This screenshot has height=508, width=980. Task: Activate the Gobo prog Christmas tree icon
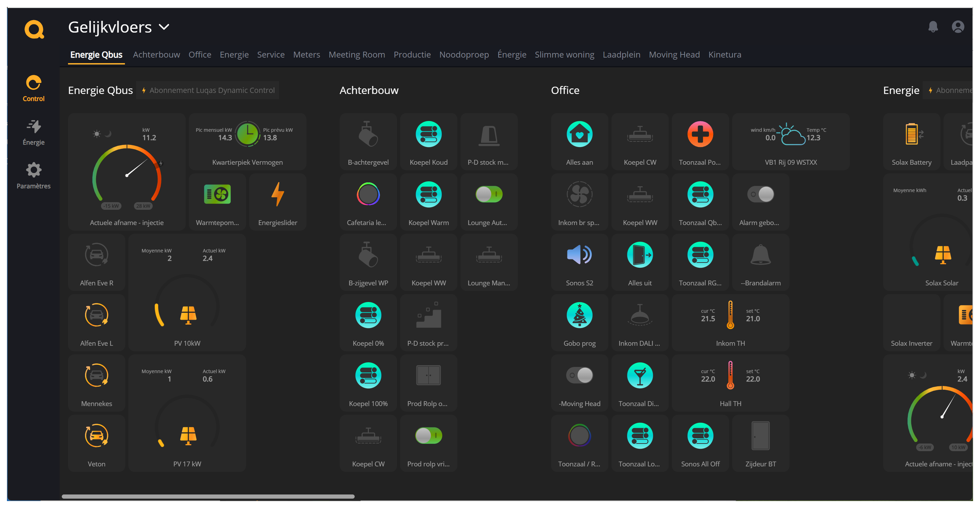pyautogui.click(x=579, y=315)
